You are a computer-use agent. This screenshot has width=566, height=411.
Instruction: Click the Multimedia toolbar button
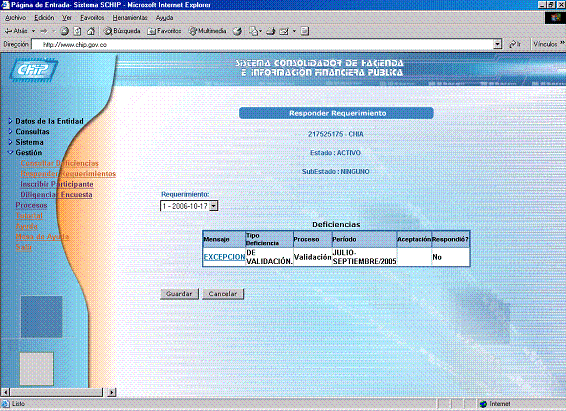[x=208, y=31]
